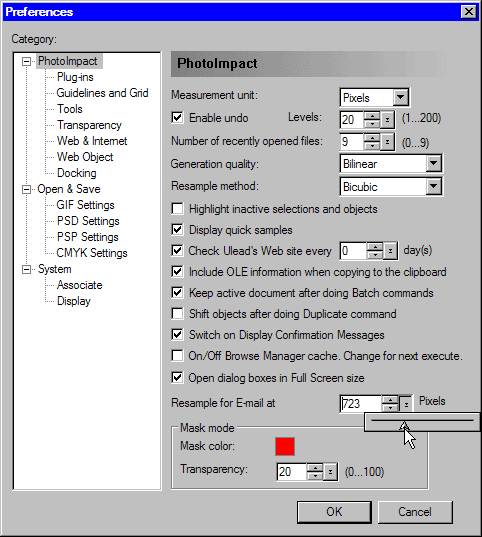This screenshot has height=537, width=482.
Task: Open GIF Settings
Action: 86,205
